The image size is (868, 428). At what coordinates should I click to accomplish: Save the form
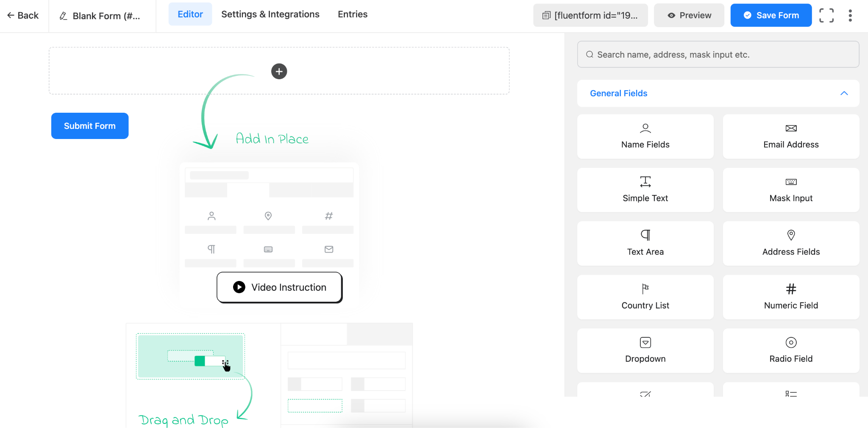coord(771,15)
